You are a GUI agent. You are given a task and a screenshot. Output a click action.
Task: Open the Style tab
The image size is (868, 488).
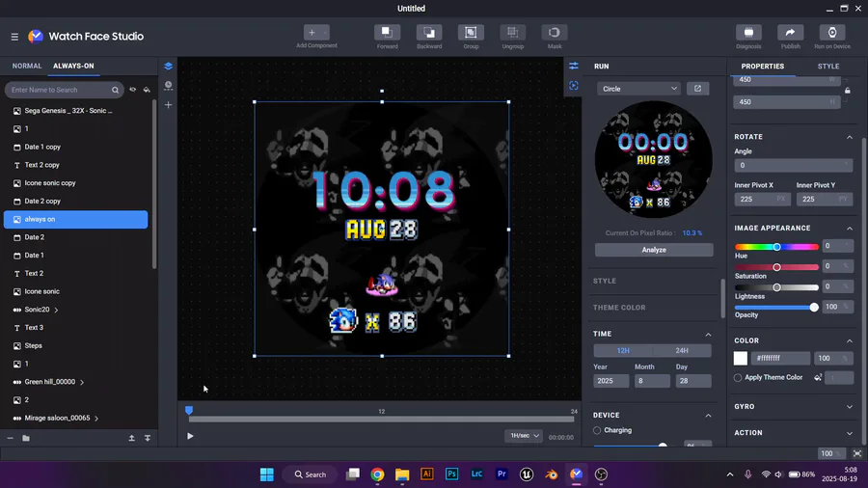click(828, 66)
